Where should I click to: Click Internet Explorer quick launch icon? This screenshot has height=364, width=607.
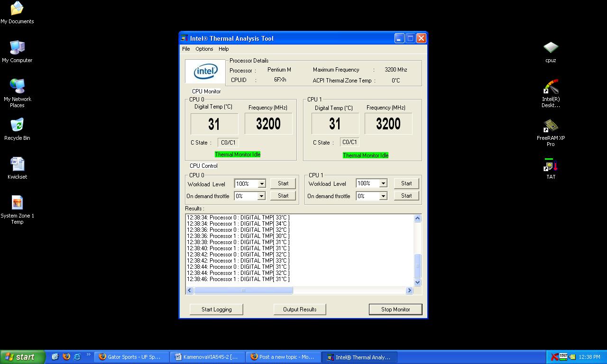pos(77,357)
